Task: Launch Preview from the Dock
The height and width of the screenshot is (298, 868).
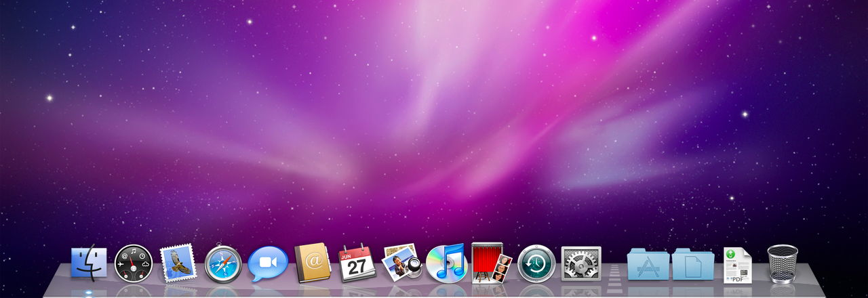Action: [x=403, y=263]
